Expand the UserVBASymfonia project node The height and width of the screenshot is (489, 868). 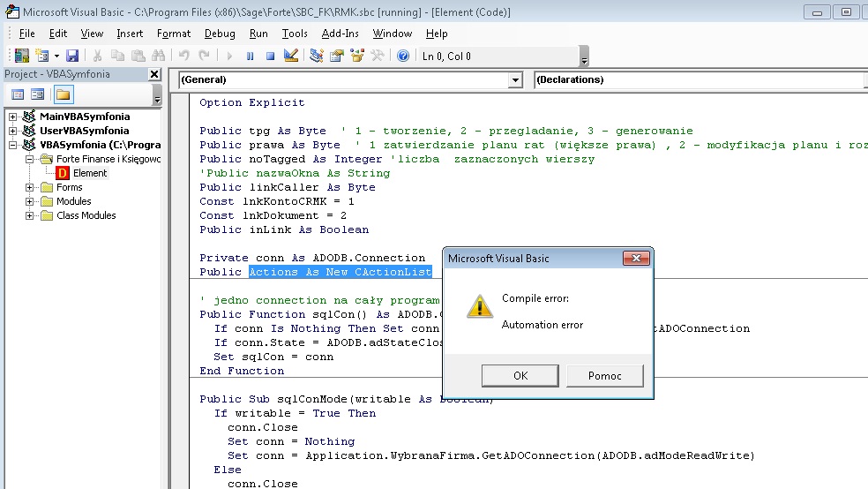point(12,131)
